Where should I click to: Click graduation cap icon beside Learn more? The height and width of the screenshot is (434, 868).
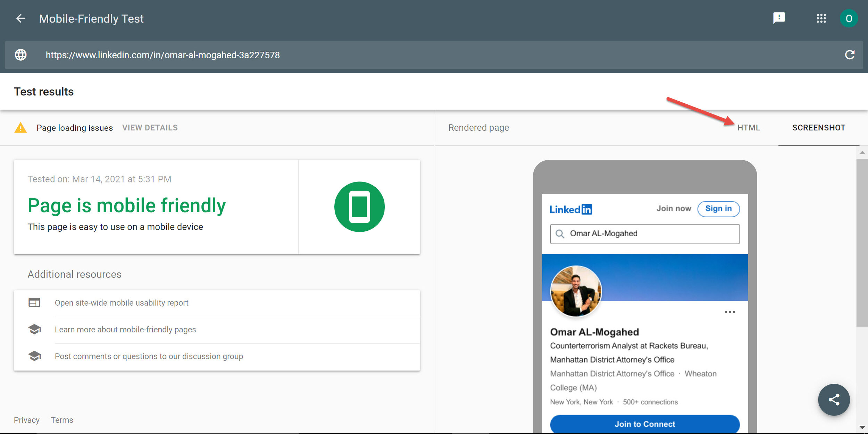(34, 329)
